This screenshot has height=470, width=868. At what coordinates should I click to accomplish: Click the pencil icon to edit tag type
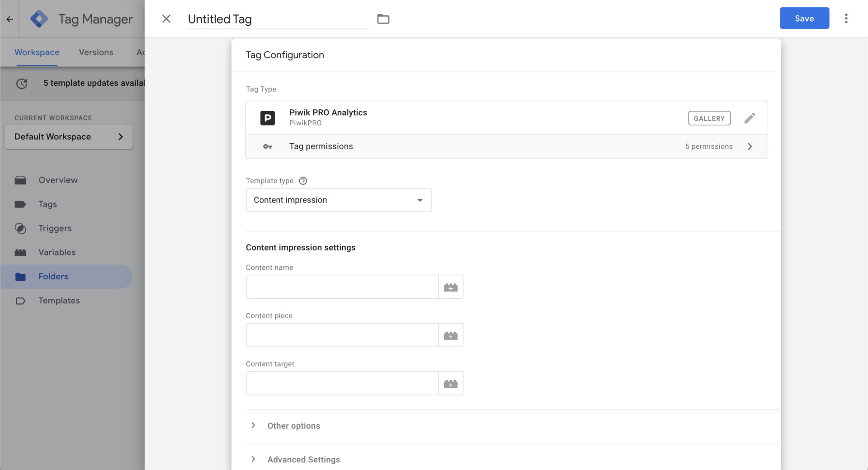(x=750, y=117)
